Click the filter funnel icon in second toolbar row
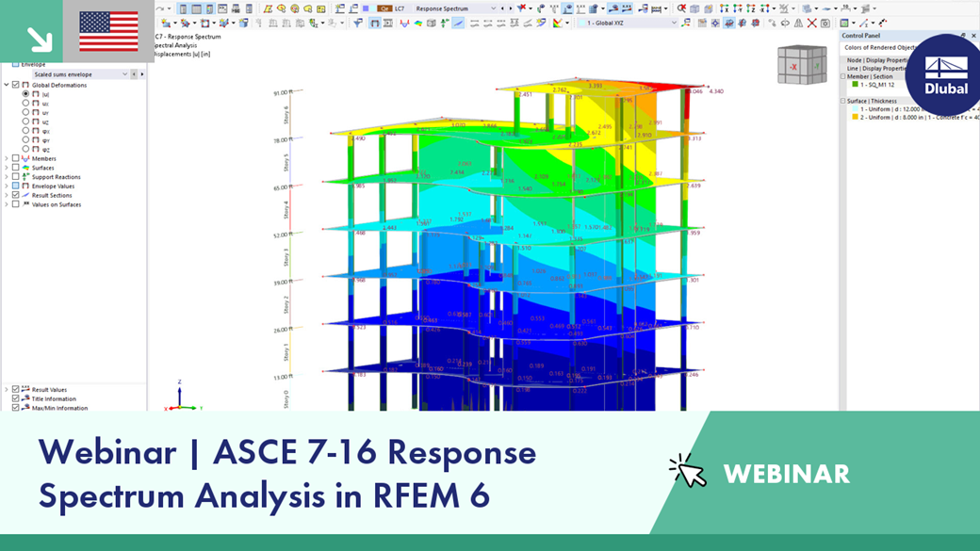Image resolution: width=980 pixels, height=551 pixels. (x=358, y=24)
